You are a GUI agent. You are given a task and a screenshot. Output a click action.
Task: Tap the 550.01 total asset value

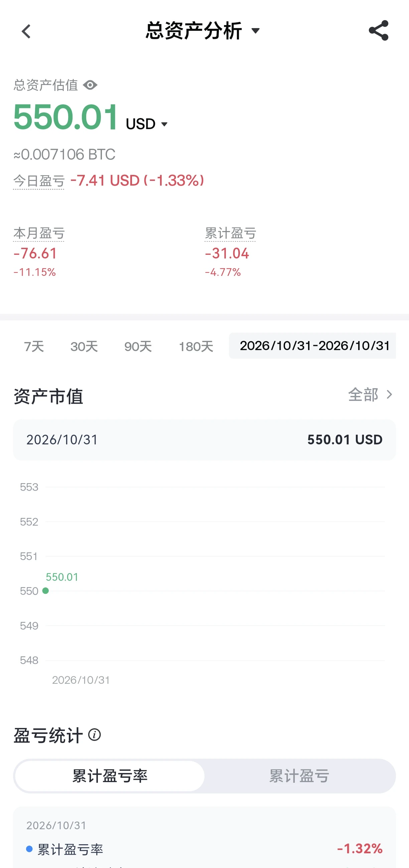(66, 117)
